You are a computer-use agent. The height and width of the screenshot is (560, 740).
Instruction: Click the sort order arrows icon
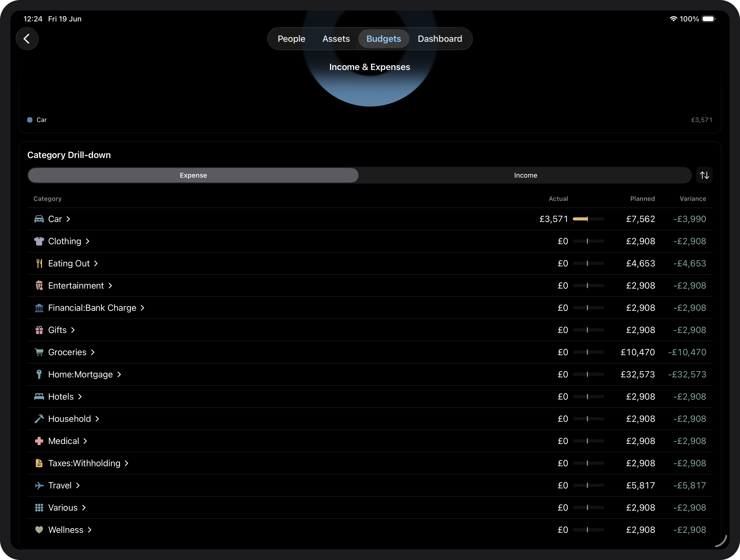(704, 175)
